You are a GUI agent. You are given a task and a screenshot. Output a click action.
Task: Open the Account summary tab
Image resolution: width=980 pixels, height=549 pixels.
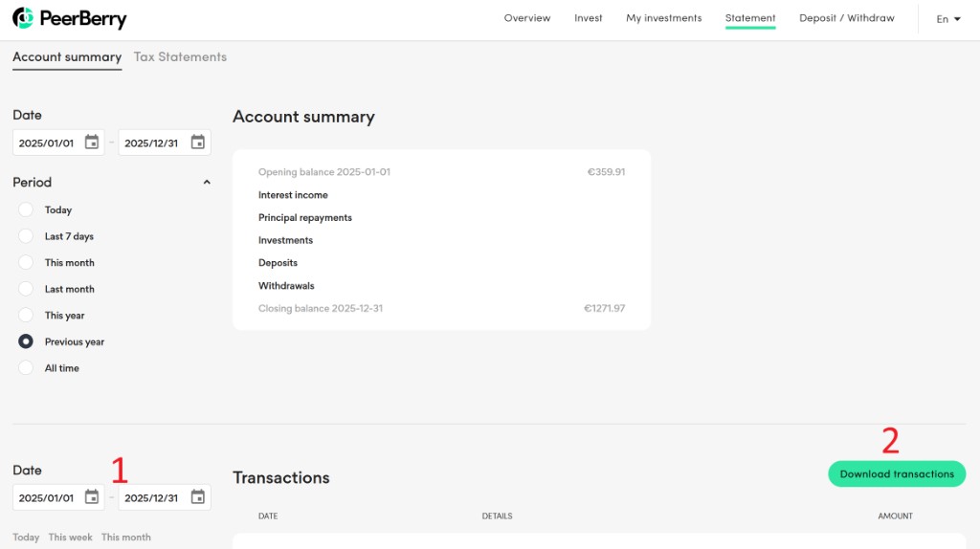[x=67, y=57]
